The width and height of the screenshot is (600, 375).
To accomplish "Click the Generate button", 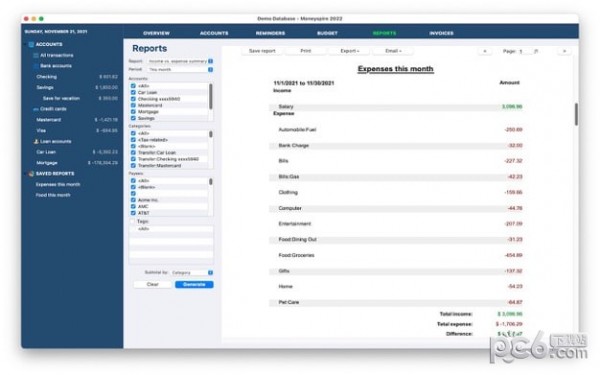I will [x=194, y=285].
